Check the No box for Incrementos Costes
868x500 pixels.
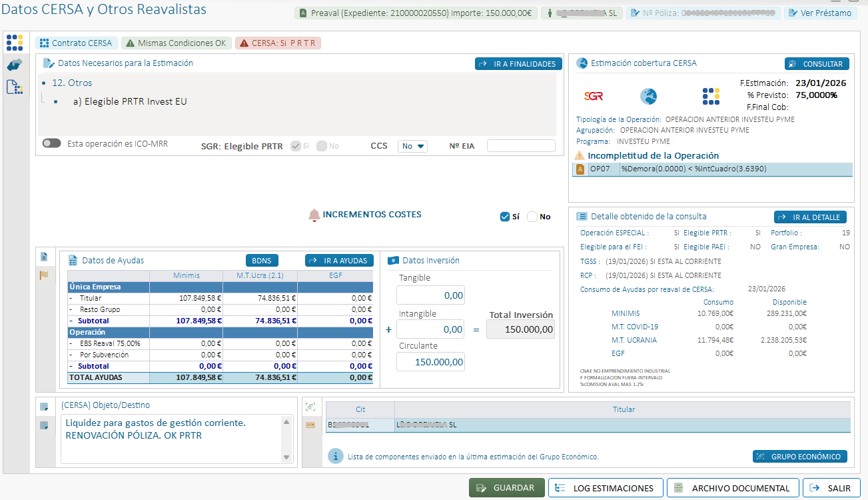point(532,217)
